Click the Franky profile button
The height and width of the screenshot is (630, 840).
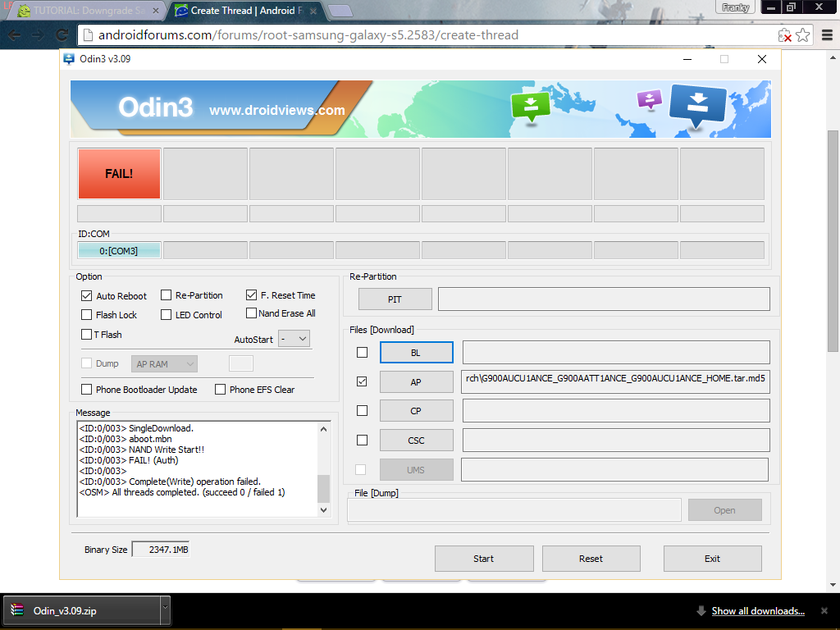click(736, 7)
